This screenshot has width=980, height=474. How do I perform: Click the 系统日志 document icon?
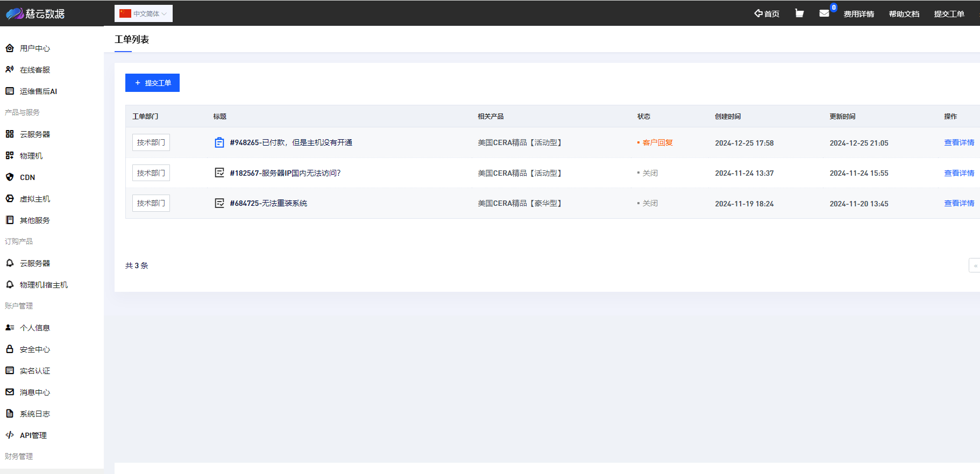point(10,413)
